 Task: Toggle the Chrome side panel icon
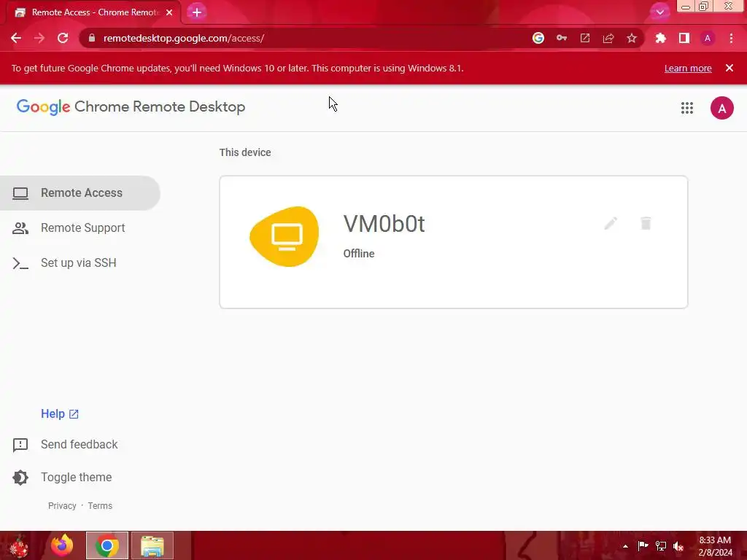pyautogui.click(x=684, y=38)
